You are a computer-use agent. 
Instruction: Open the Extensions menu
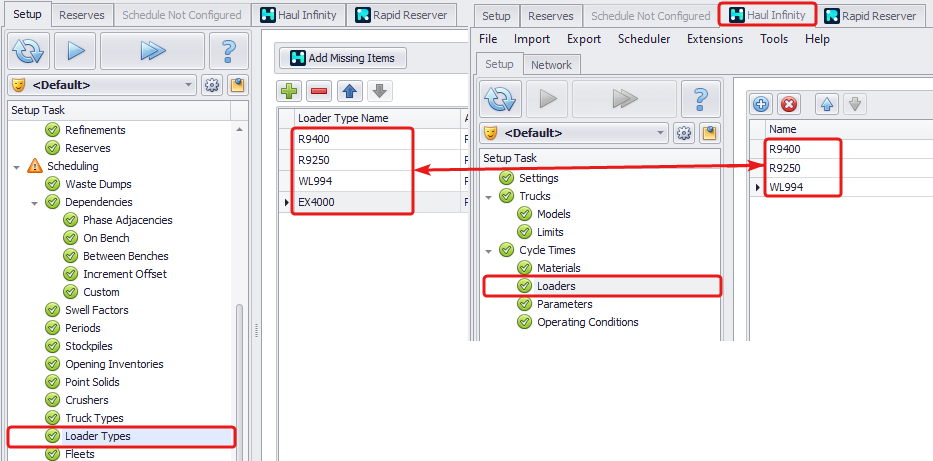(x=715, y=39)
